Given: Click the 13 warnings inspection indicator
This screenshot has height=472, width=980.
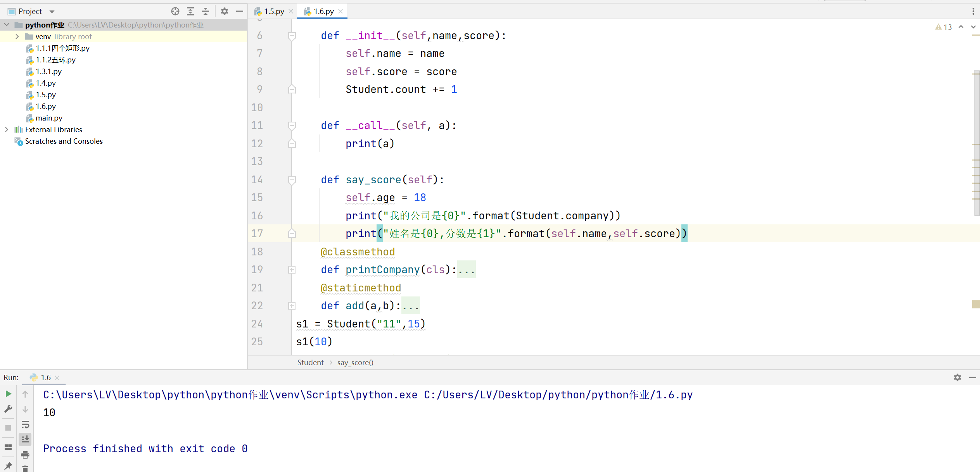Looking at the screenshot, I should (944, 27).
